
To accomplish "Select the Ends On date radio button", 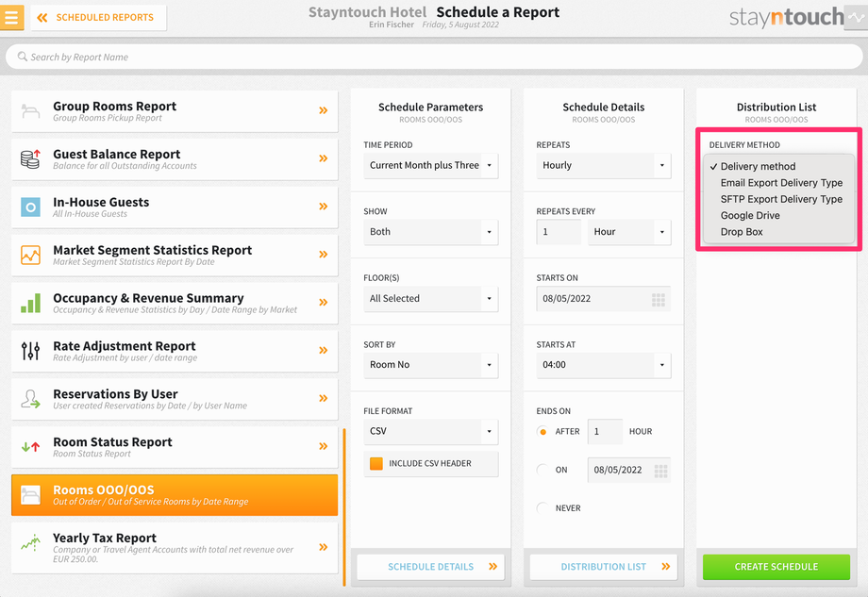I will [x=542, y=470].
